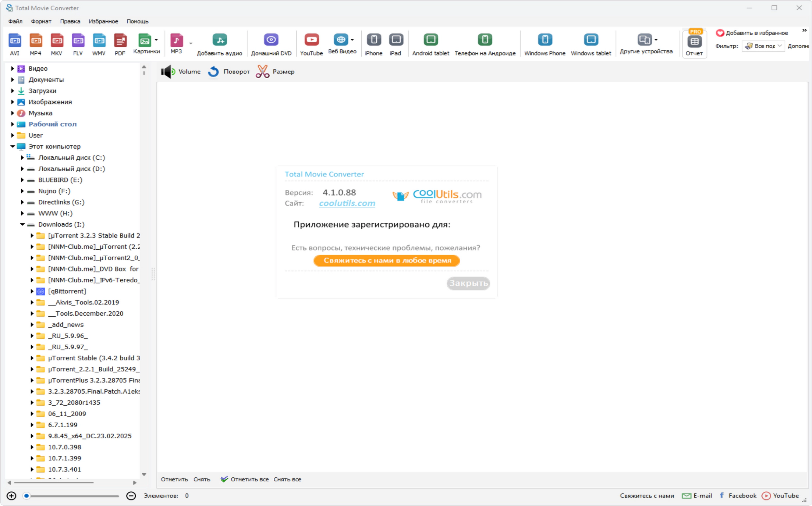Screen dimensions: 812x506
Task: Click Отметить все button
Action: point(245,479)
